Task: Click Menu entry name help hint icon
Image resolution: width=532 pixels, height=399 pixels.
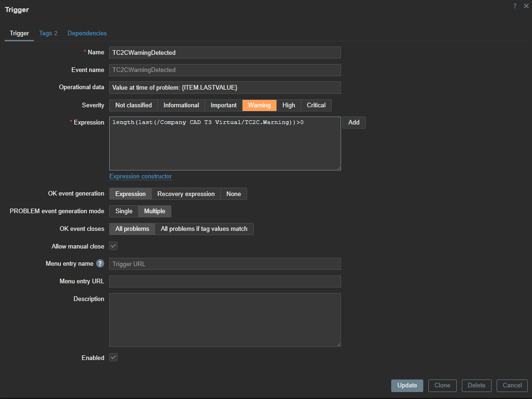Action: pos(100,264)
